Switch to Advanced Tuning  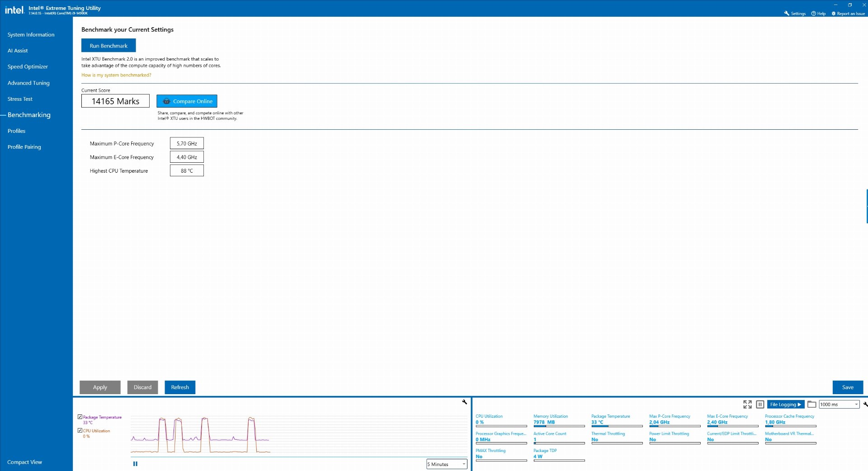[x=28, y=83]
